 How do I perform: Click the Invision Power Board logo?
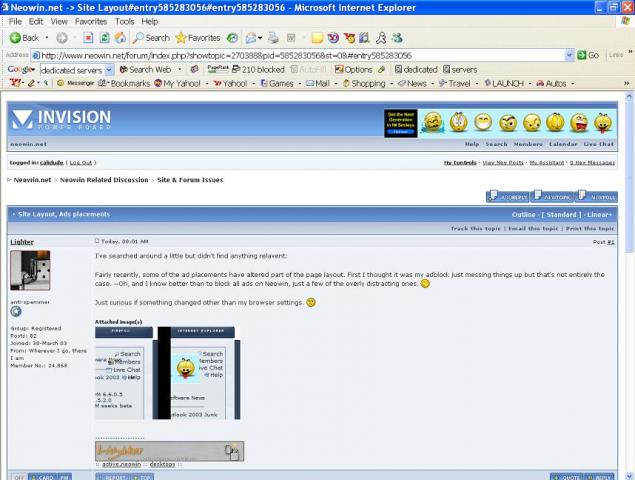tap(61, 119)
